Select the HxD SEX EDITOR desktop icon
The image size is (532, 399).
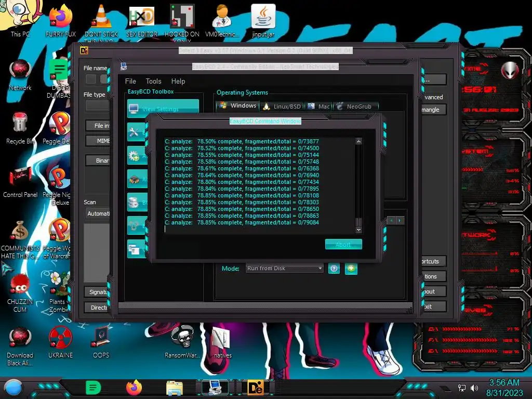[141, 20]
